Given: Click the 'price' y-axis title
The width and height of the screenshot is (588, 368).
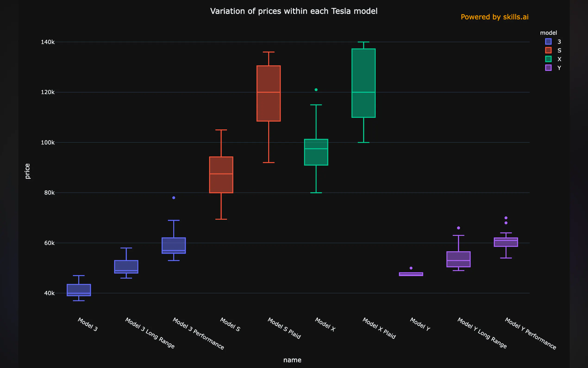Looking at the screenshot, I should point(28,171).
